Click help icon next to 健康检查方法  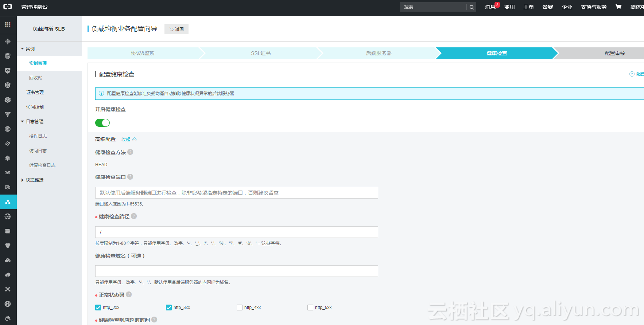pyautogui.click(x=130, y=152)
